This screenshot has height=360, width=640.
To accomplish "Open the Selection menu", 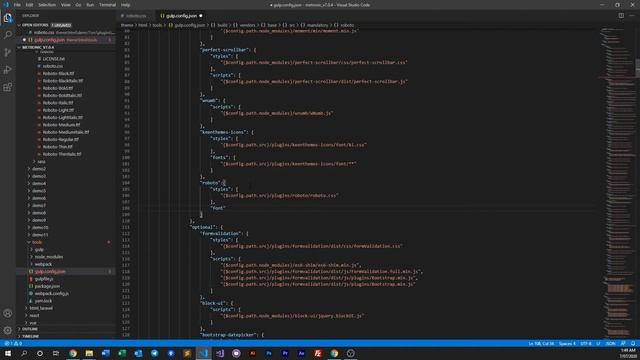I will coord(47,5).
